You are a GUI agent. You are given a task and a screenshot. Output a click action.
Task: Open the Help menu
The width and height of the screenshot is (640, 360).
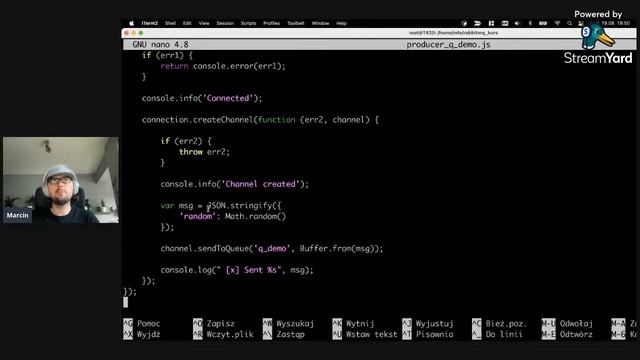pos(341,23)
